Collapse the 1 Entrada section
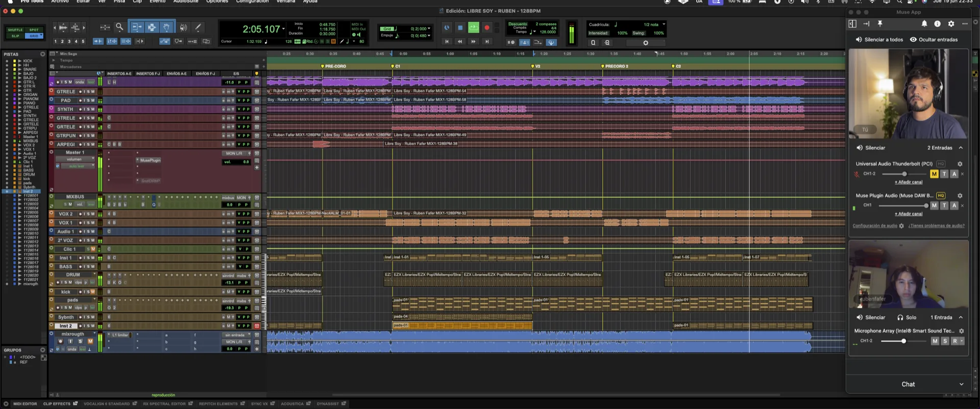980x409 pixels. click(961, 317)
